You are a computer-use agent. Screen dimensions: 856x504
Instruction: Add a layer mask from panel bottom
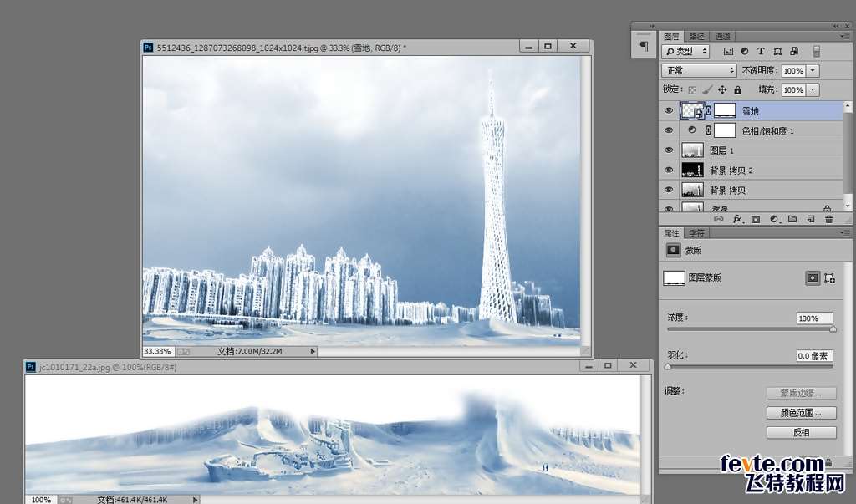click(755, 219)
